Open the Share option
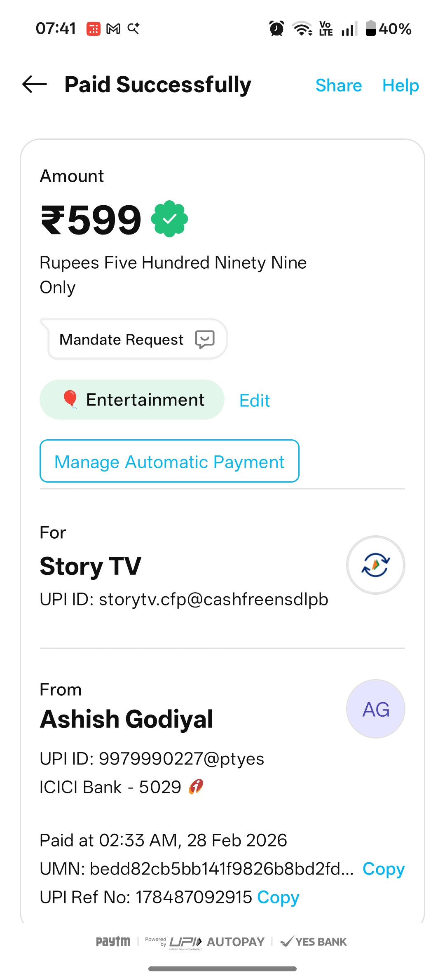The width and height of the screenshot is (445, 980). pyautogui.click(x=338, y=85)
